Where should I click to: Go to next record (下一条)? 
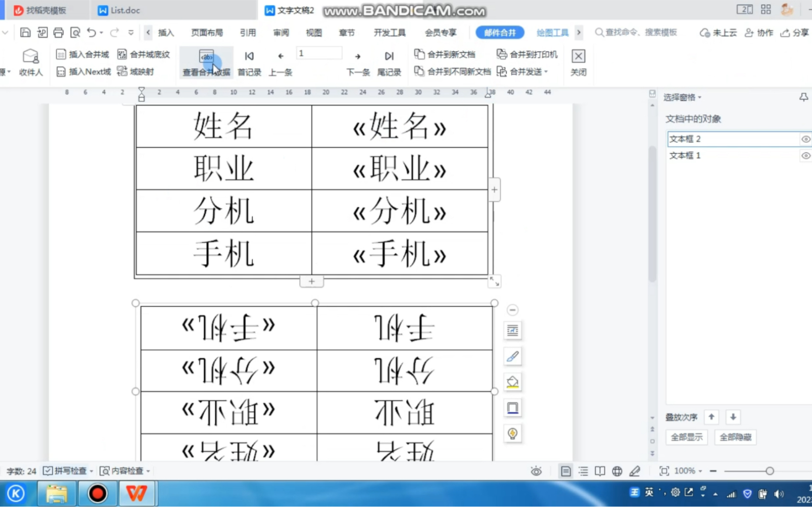pyautogui.click(x=358, y=63)
